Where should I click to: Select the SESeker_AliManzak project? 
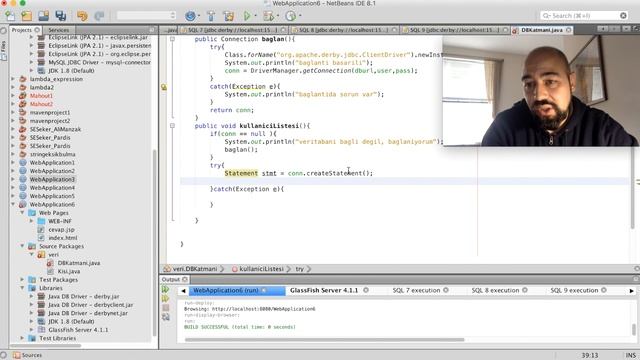click(x=55, y=129)
